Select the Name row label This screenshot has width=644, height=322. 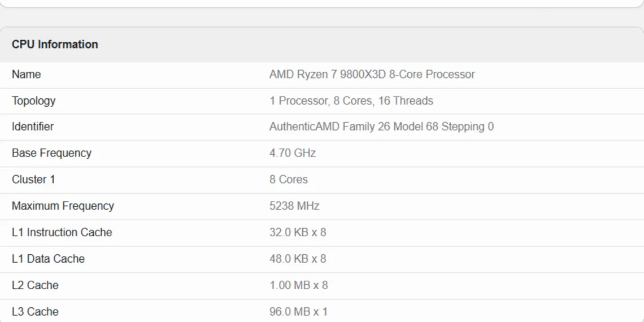coord(27,75)
